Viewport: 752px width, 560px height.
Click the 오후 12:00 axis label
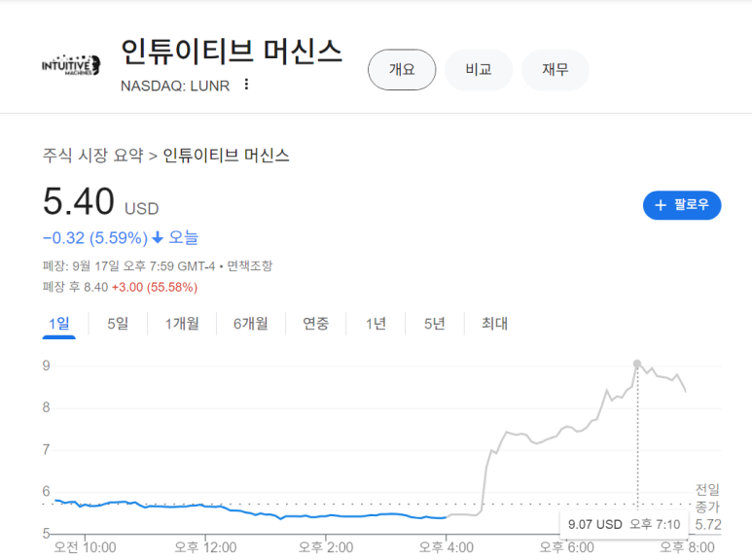(205, 547)
